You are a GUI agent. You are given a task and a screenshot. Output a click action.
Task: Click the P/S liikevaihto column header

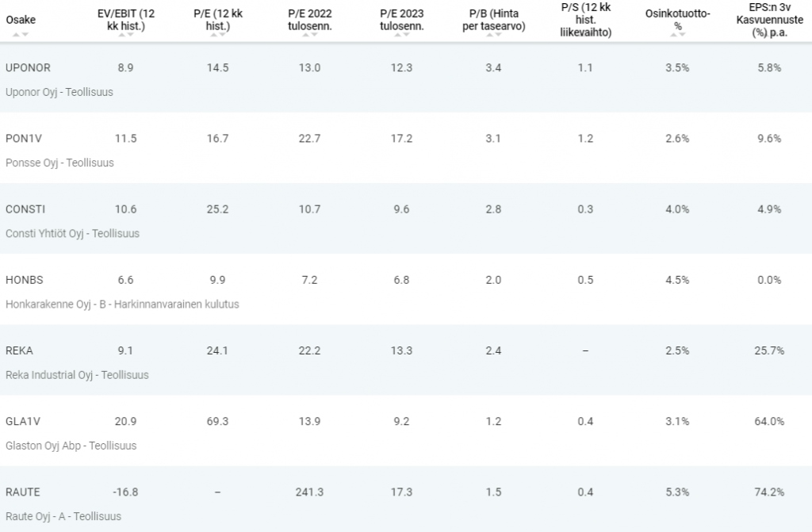pos(586,20)
